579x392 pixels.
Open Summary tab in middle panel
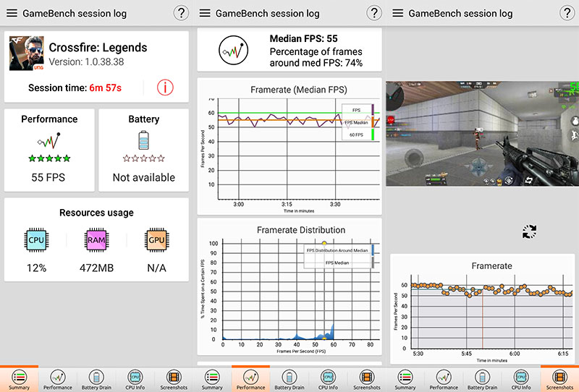[212, 380]
